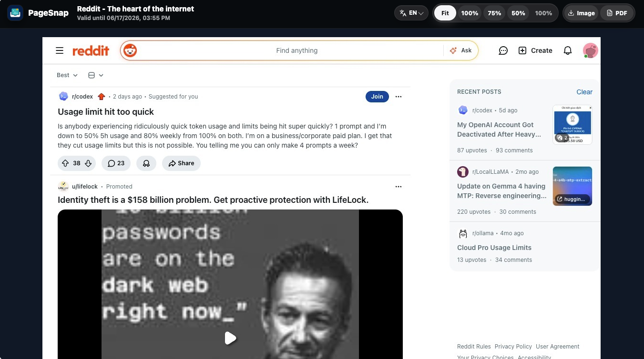Click the r/ollama community icon

click(x=463, y=234)
